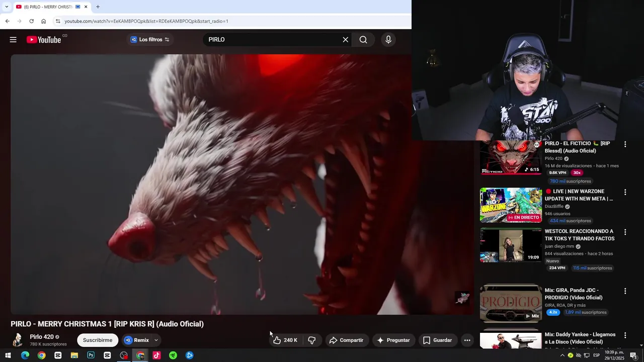Viewport: 644px width, 362px height.
Task: Subscribe with Suscribirme button
Action: [98, 340]
